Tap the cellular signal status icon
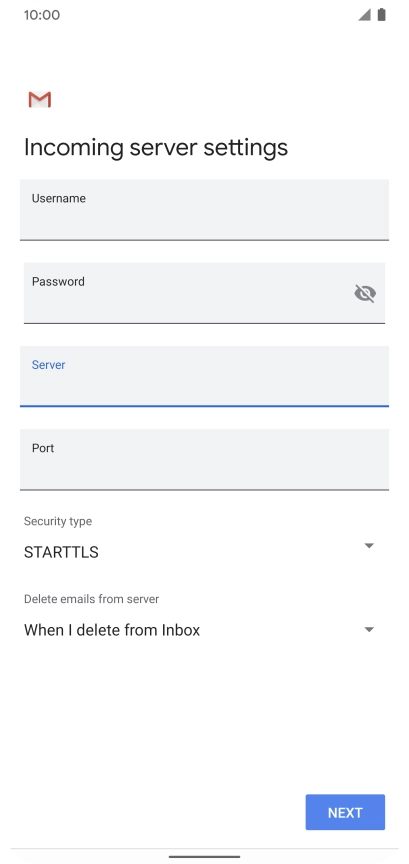The width and height of the screenshot is (409, 864). pos(364,15)
